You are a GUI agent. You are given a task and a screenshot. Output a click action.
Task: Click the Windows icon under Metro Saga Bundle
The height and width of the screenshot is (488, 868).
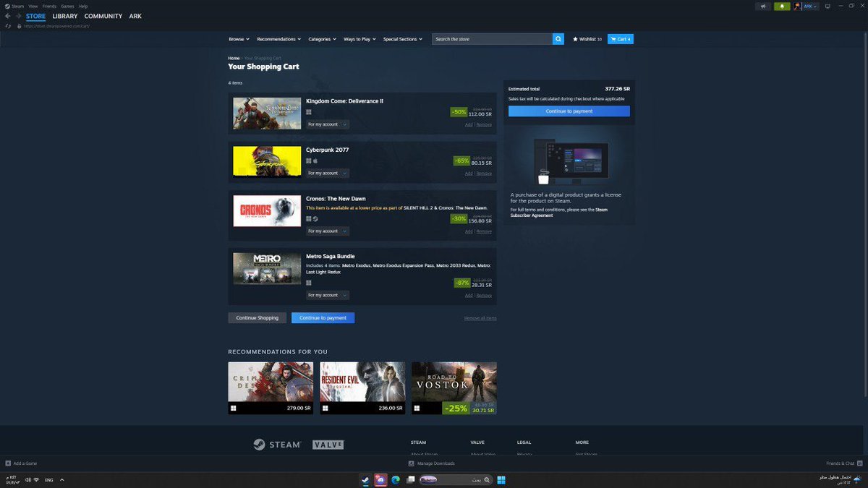(x=309, y=283)
